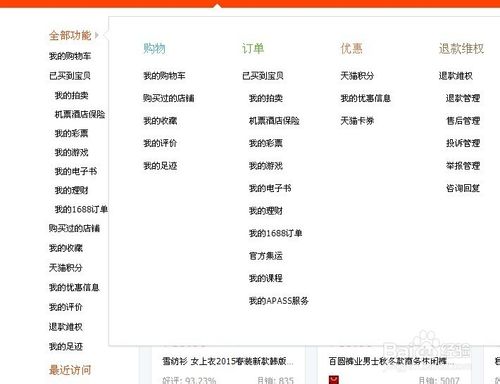This screenshot has width=500, height=384.
Task: Open 我的1688订单 under the 订单 column
Action: click(275, 233)
